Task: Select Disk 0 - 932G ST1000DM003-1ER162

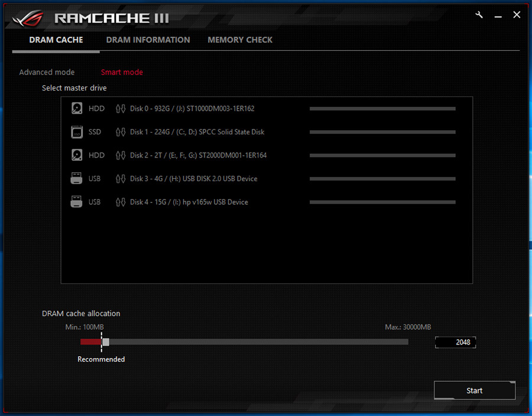Action: click(192, 109)
